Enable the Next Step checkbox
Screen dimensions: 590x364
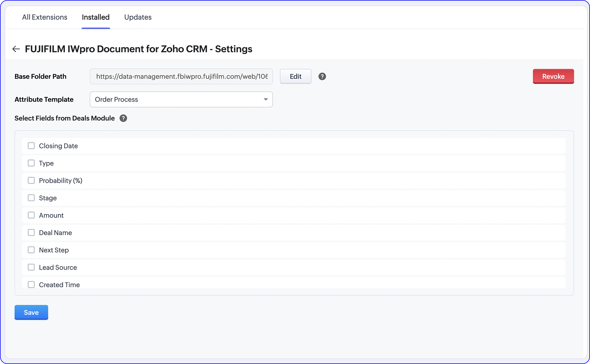tap(31, 250)
